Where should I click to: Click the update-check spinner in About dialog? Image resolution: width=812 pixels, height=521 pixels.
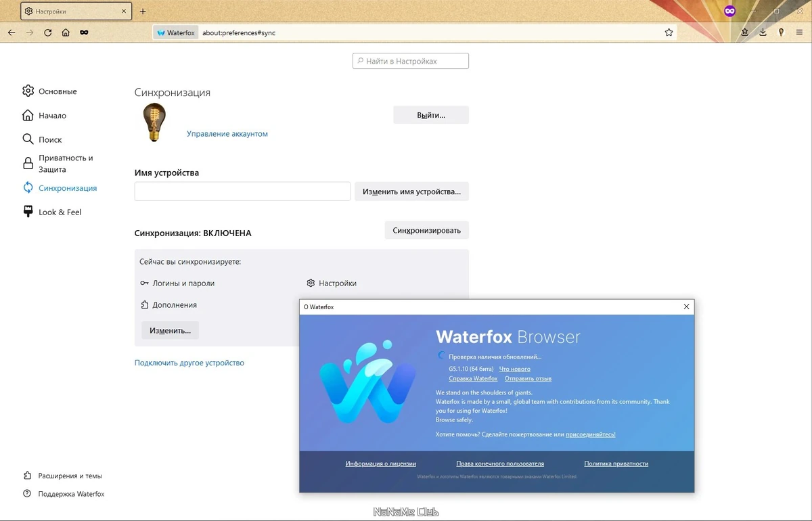[x=442, y=356]
